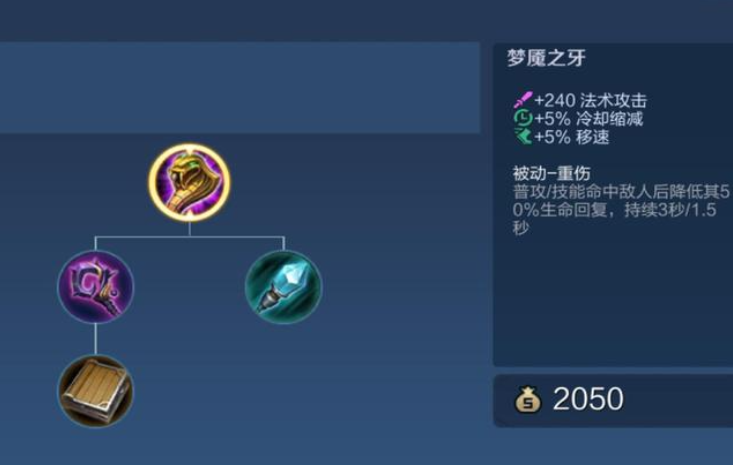Image resolution: width=733 pixels, height=465 pixels.
Task: Choose the brown spell book icon
Action: point(95,391)
